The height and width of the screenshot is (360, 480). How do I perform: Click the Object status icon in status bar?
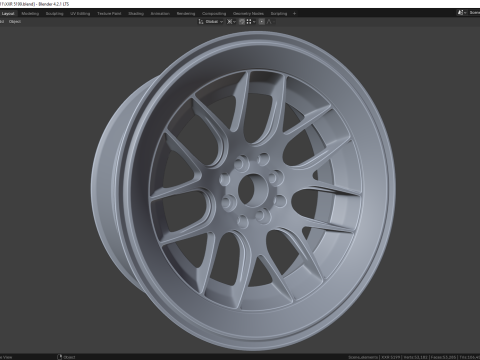(60, 357)
